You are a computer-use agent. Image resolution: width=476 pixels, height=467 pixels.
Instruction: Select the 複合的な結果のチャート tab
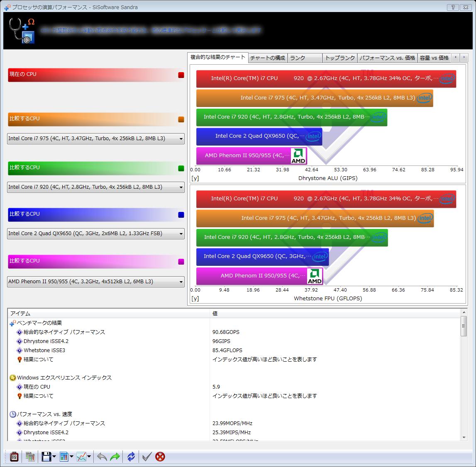tap(217, 57)
